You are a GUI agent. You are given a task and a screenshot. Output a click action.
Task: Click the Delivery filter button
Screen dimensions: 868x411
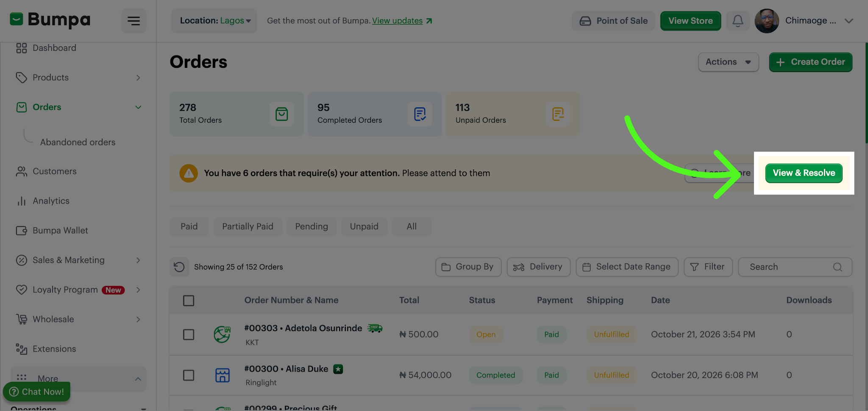[538, 267]
